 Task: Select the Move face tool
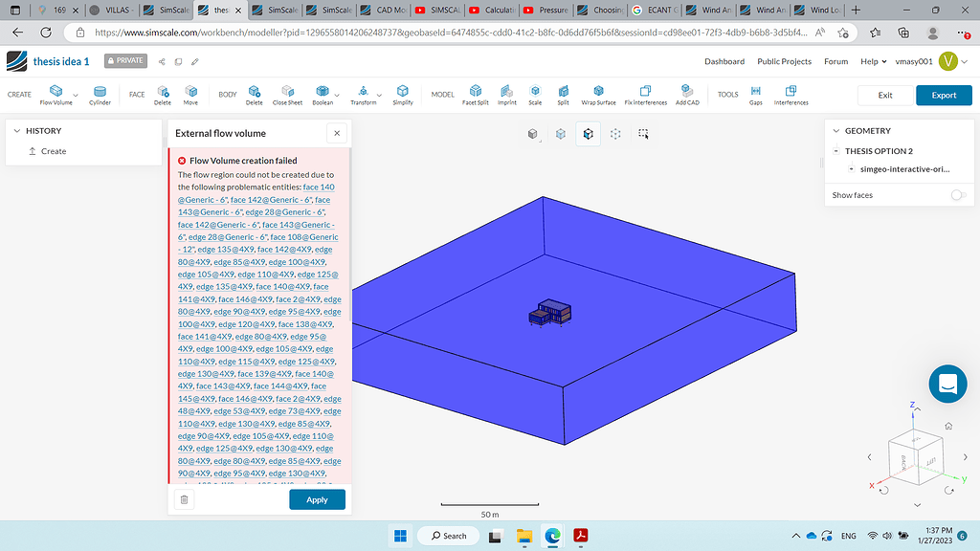pos(190,94)
